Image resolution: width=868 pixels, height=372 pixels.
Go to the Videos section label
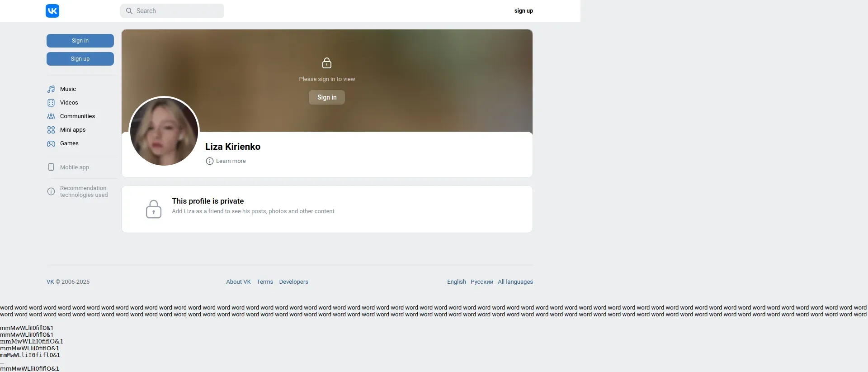69,103
